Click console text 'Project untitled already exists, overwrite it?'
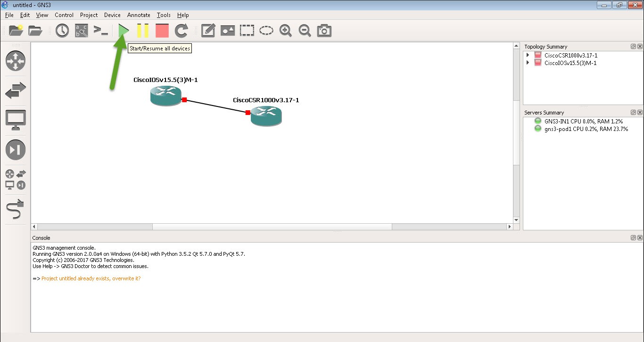 tap(91, 278)
